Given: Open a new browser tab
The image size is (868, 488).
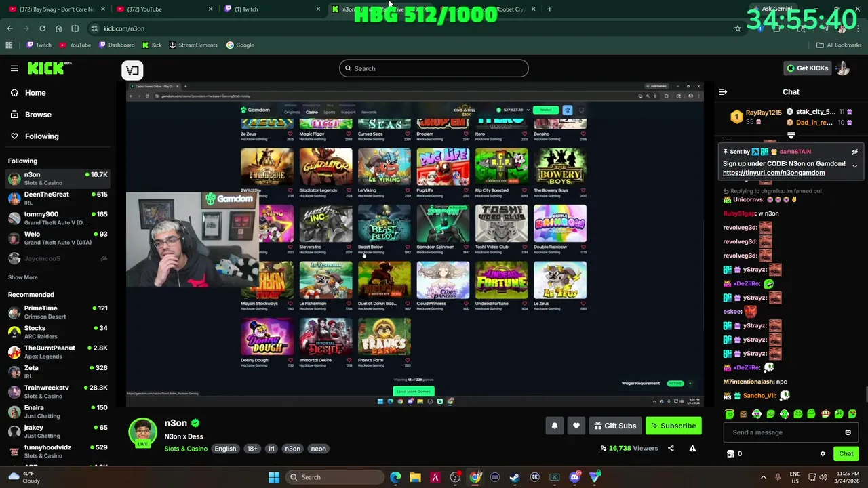Looking at the screenshot, I should [x=549, y=9].
